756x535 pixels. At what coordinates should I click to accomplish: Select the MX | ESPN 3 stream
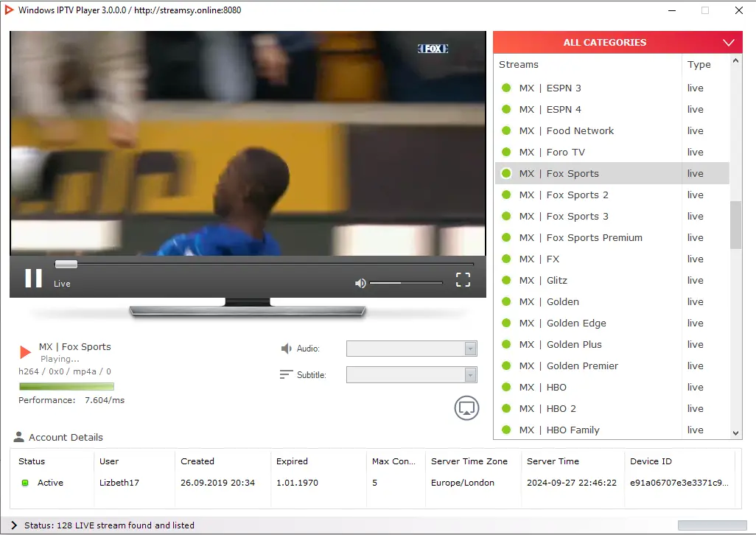pyautogui.click(x=612, y=88)
